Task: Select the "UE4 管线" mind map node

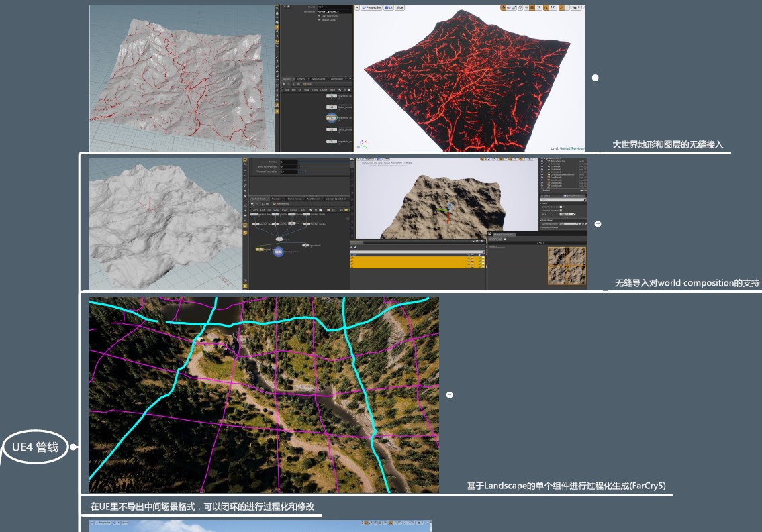Action: coord(35,447)
